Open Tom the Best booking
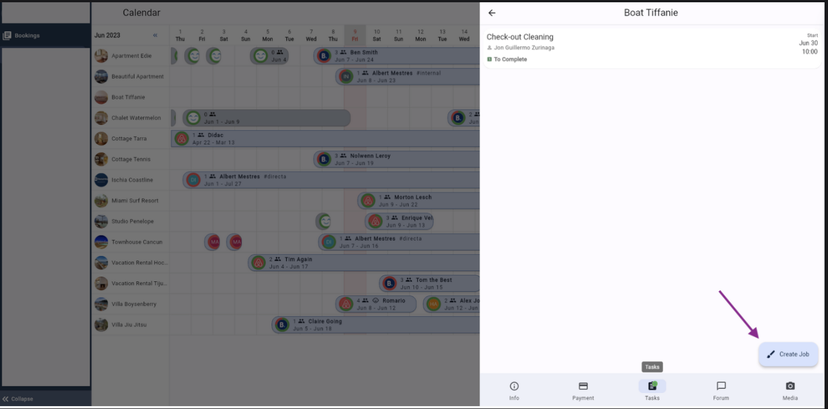Screen dimensions: 828x409 [x=429, y=283]
